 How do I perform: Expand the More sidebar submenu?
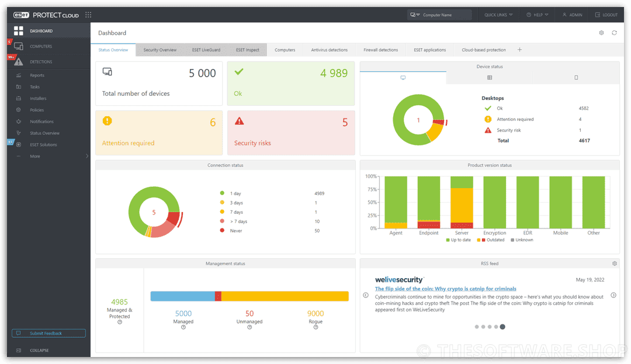[x=48, y=157]
